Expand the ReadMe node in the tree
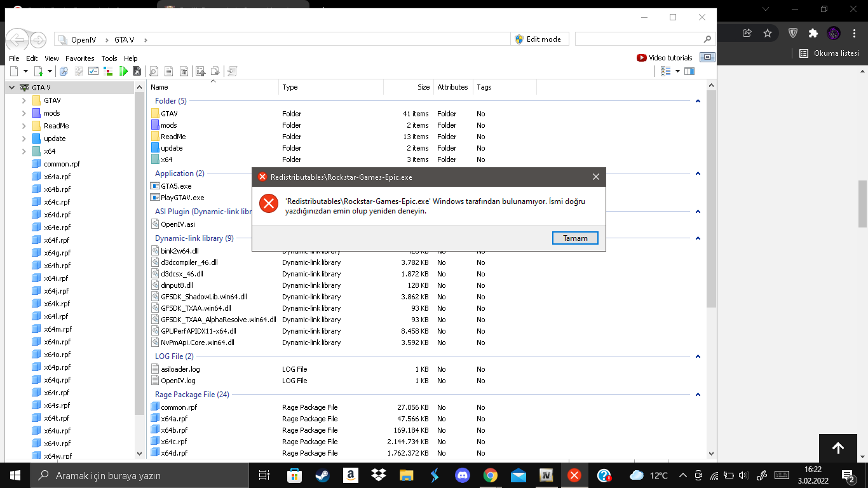 pos(24,126)
